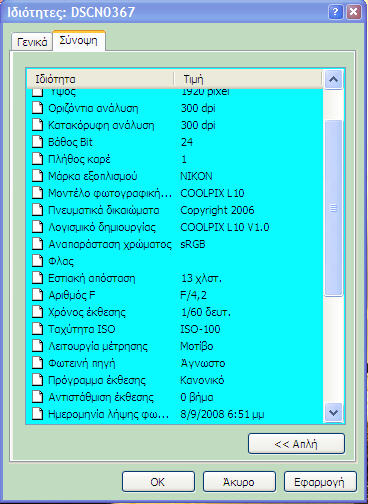This screenshot has height=504, width=368.
Task: Select the Σύνοψη tab
Action: (79, 41)
